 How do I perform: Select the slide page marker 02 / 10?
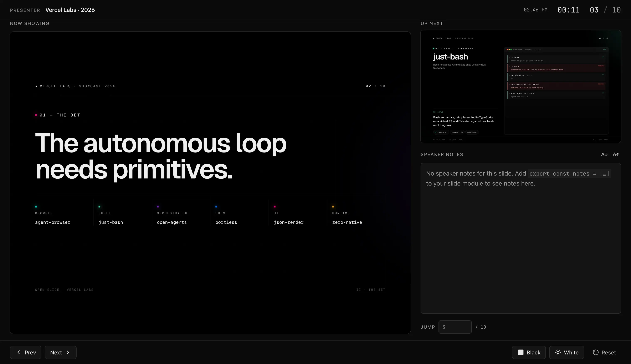click(x=375, y=86)
